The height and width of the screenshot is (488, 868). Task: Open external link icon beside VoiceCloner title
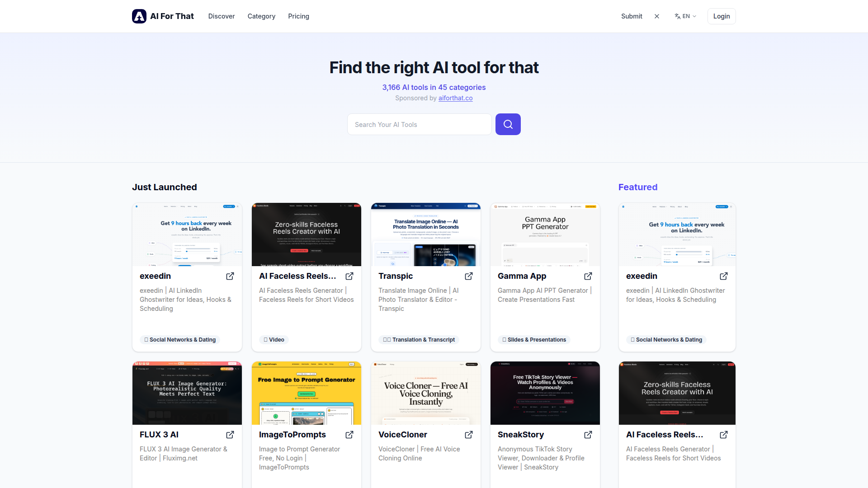click(469, 435)
